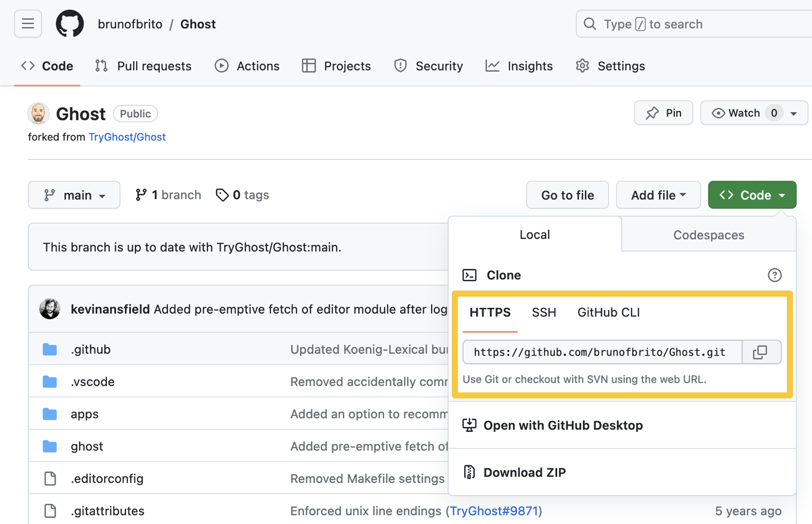
Task: Open the latest commit message 'Added pre-emptive fetch'
Action: pos(301,309)
